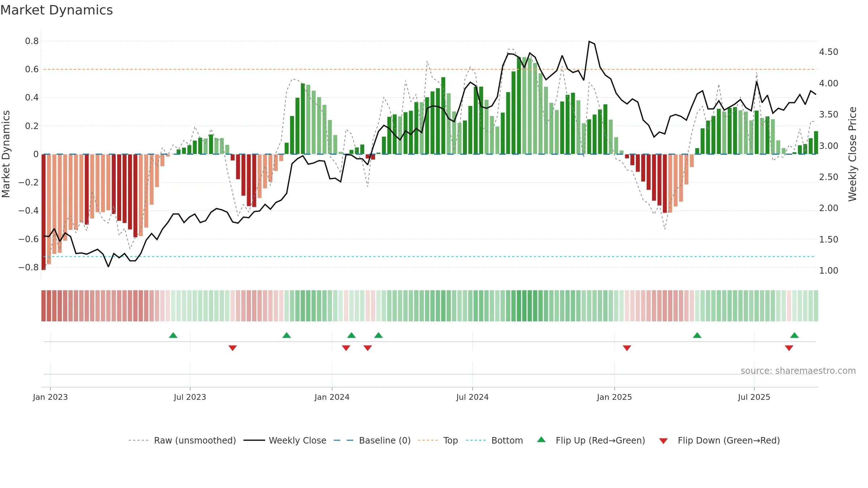Click the red Flip Down triangle icon in legend
The width and height of the screenshot is (868, 488).
663,441
